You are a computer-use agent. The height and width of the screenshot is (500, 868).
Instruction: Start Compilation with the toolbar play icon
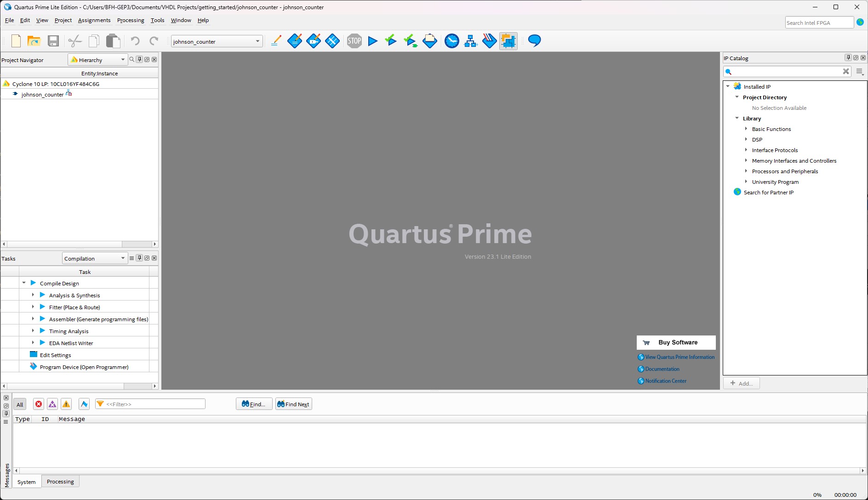tap(373, 41)
